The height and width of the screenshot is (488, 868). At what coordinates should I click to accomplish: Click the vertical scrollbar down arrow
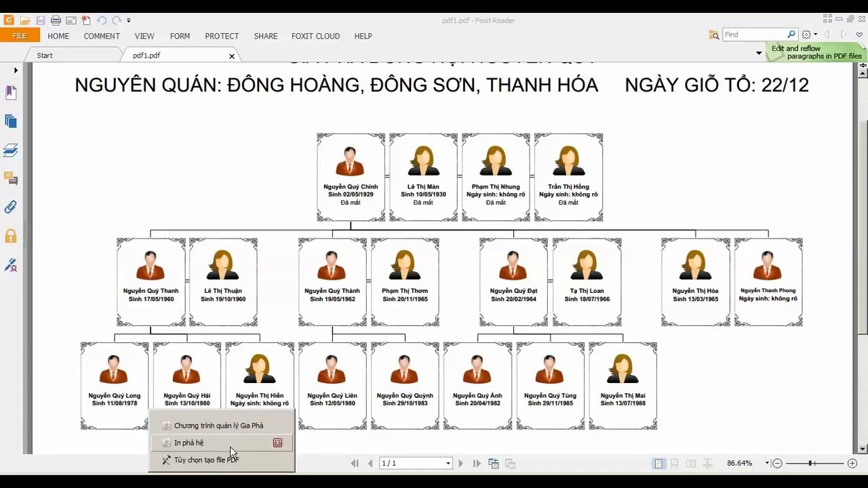point(863,449)
